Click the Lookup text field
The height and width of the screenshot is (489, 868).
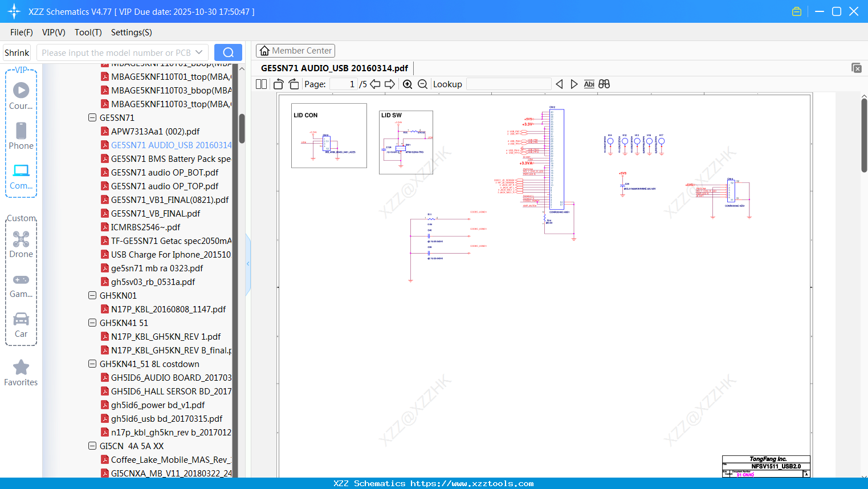pyautogui.click(x=508, y=84)
